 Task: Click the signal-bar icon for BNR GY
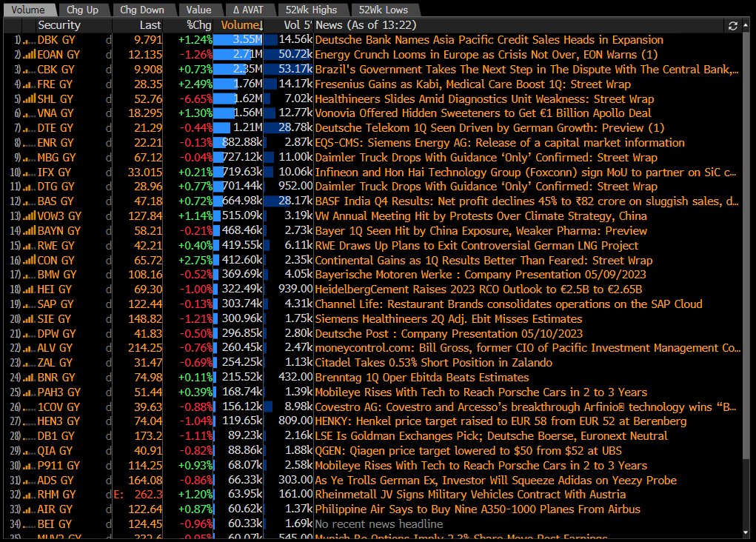point(30,378)
